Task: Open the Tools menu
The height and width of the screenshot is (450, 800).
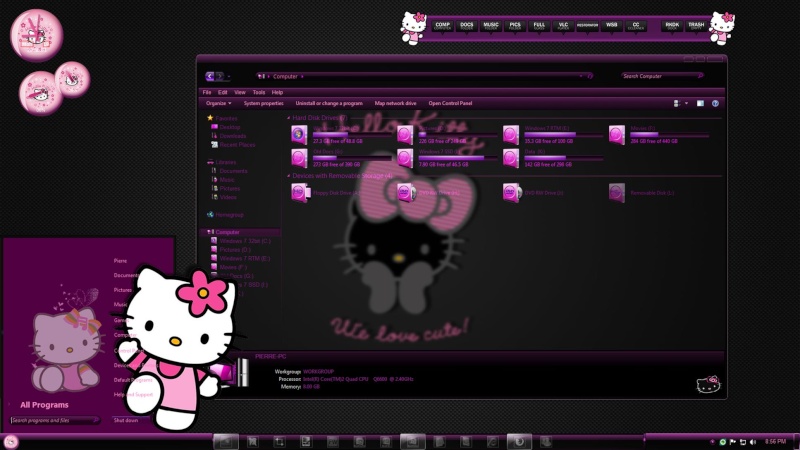Action: [x=259, y=92]
